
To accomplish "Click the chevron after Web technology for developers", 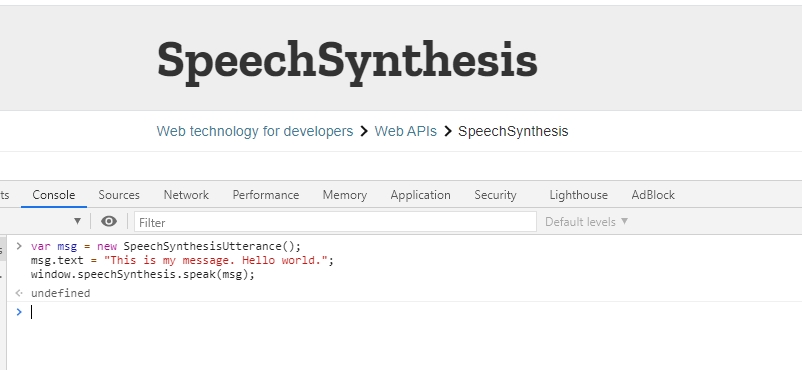I will click(x=364, y=132).
